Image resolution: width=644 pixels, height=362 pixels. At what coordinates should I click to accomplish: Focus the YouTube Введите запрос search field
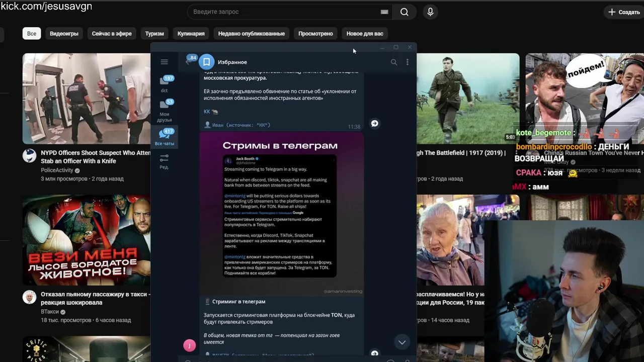[283, 12]
